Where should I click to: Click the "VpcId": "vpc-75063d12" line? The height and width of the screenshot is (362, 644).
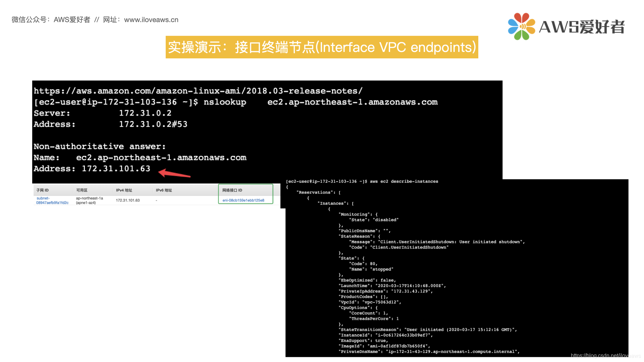tap(370, 302)
